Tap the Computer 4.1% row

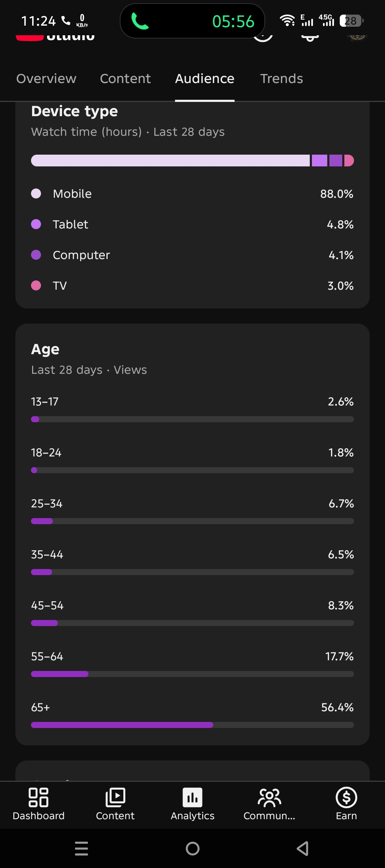(x=192, y=255)
